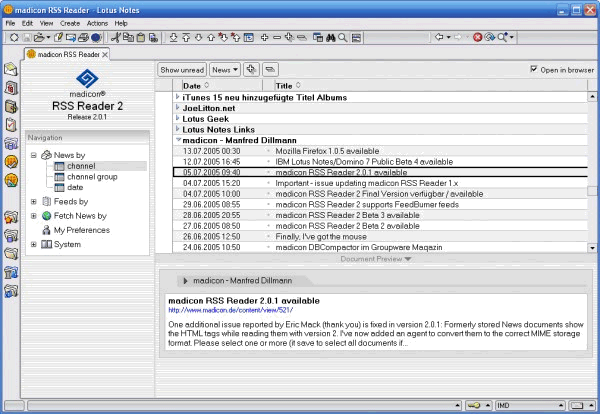Click the list scrollbar up arrow

[592, 97]
